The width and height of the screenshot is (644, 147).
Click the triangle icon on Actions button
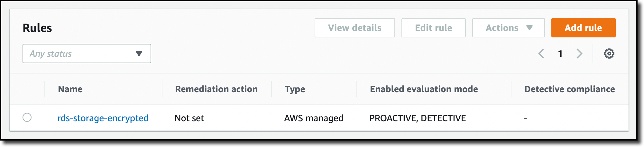tap(529, 28)
